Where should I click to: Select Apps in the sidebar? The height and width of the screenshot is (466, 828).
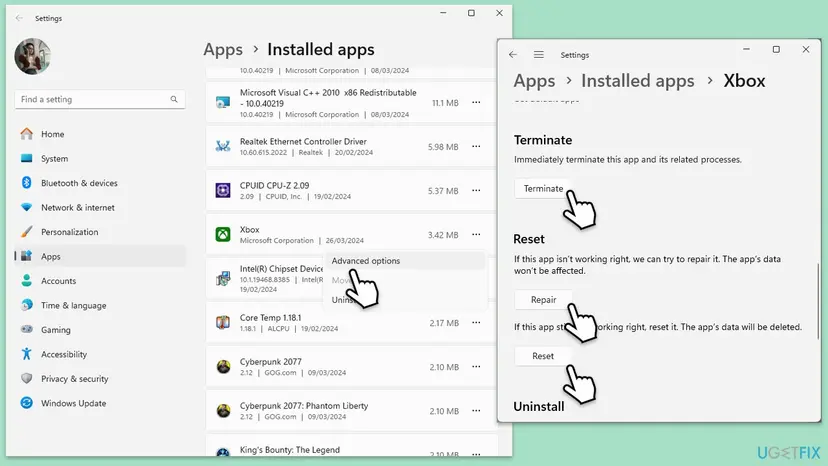(100, 256)
